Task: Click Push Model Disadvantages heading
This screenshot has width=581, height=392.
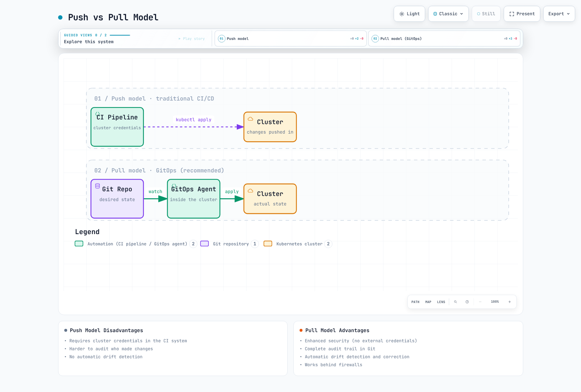Action: pyautogui.click(x=106, y=330)
